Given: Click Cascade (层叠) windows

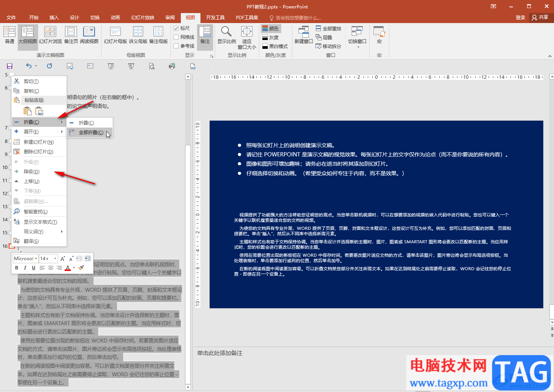Looking at the screenshot, I should coord(324,37).
